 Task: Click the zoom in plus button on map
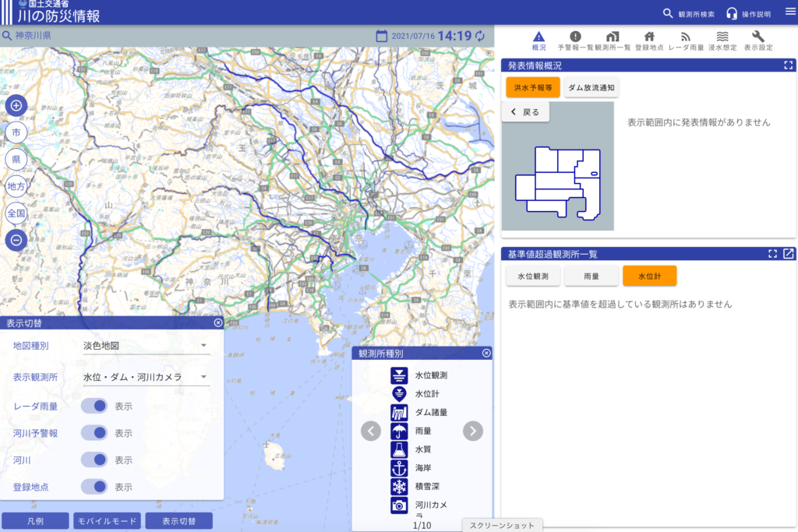pyautogui.click(x=16, y=105)
